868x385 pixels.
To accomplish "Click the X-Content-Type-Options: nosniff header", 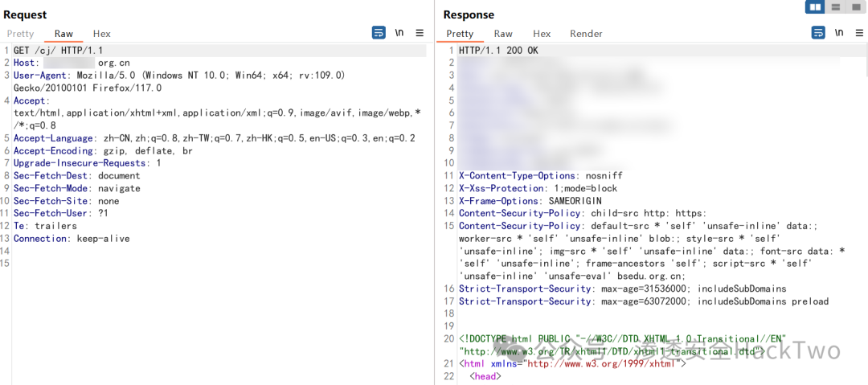I will click(x=541, y=175).
